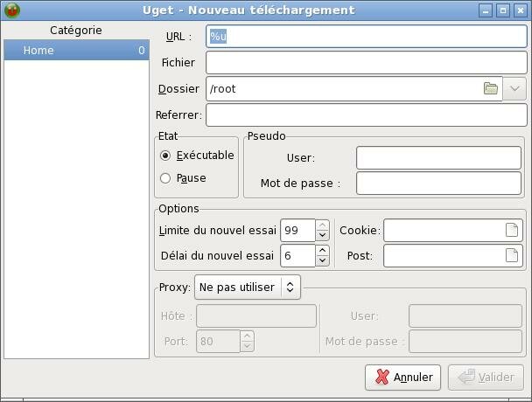Focus the URL input field
532x402 pixels.
pyautogui.click(x=367, y=37)
